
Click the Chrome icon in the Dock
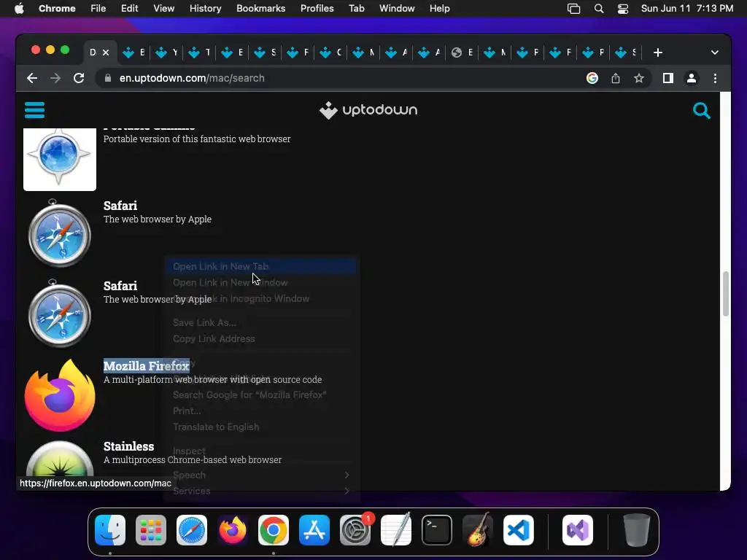pos(274,530)
